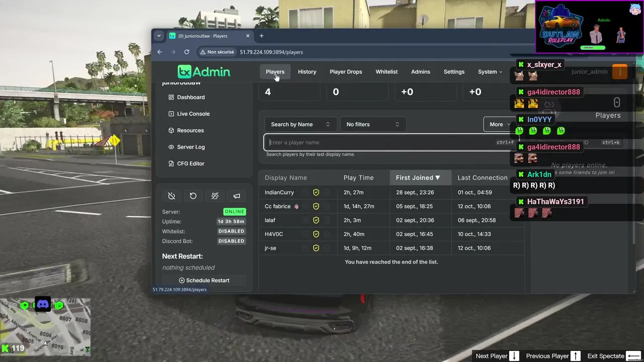Open the Cc fabrice player row
Screen dimensions: 644x362
pos(391,206)
